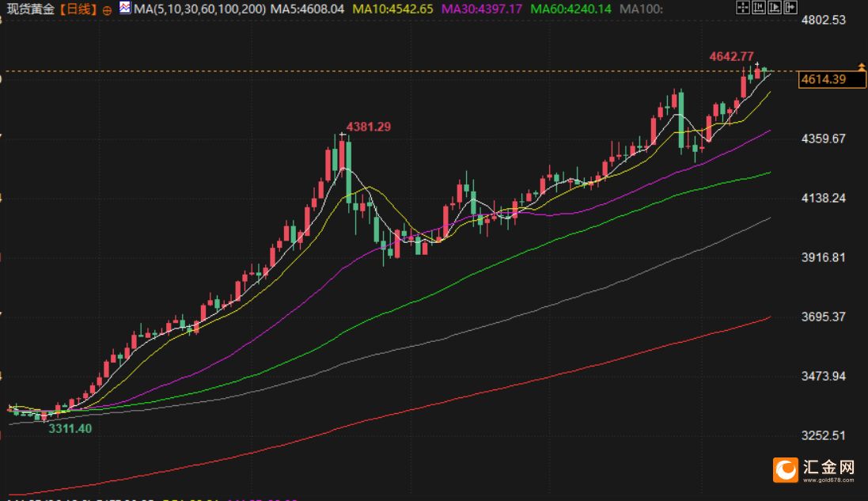Click the 3695.37 price axis label
Viewport: 868px width, 501px height.
[x=824, y=317]
